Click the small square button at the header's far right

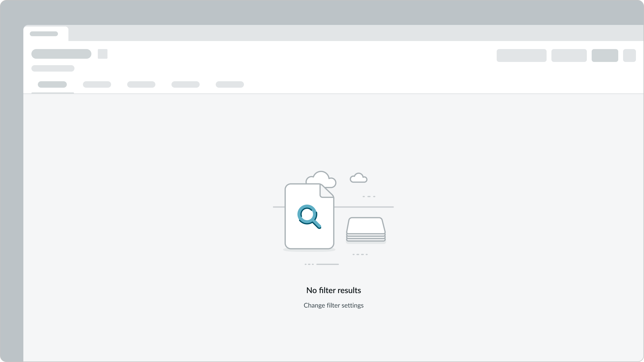pos(629,56)
